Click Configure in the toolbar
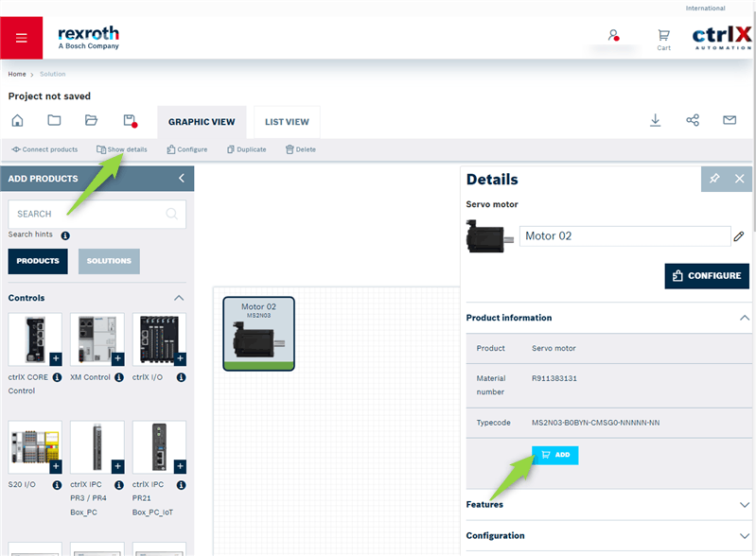The height and width of the screenshot is (556, 756). 187,149
